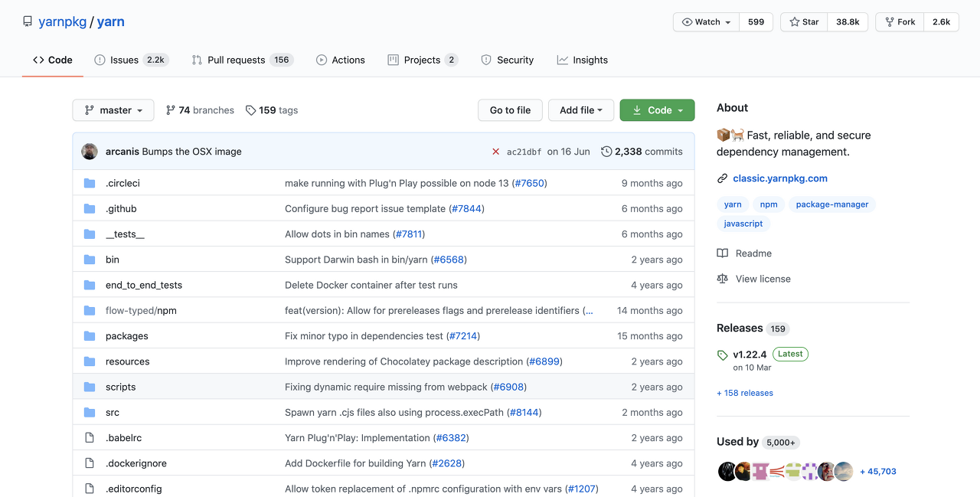Screen dimensions: 980x497
Task: Click the Go to file button
Action: point(510,110)
